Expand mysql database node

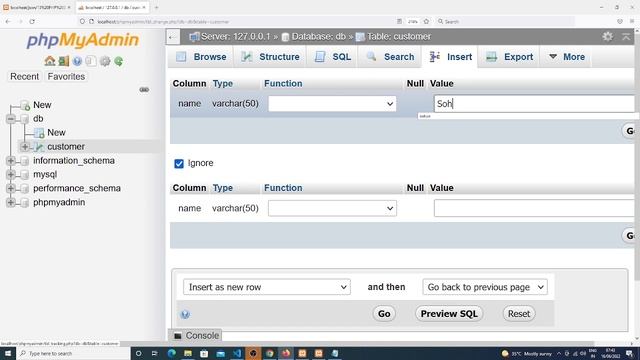pyautogui.click(x=11, y=174)
